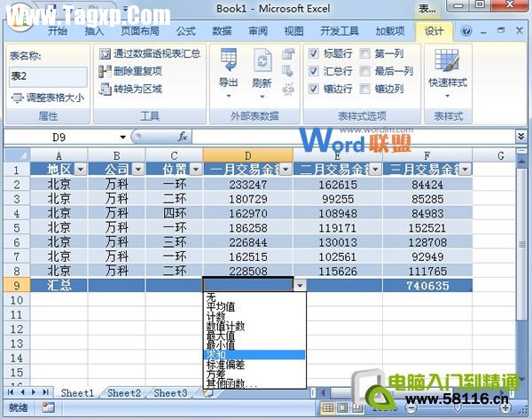Open the Help question mark icon
This screenshot has width=532, height=419.
[x=465, y=31]
